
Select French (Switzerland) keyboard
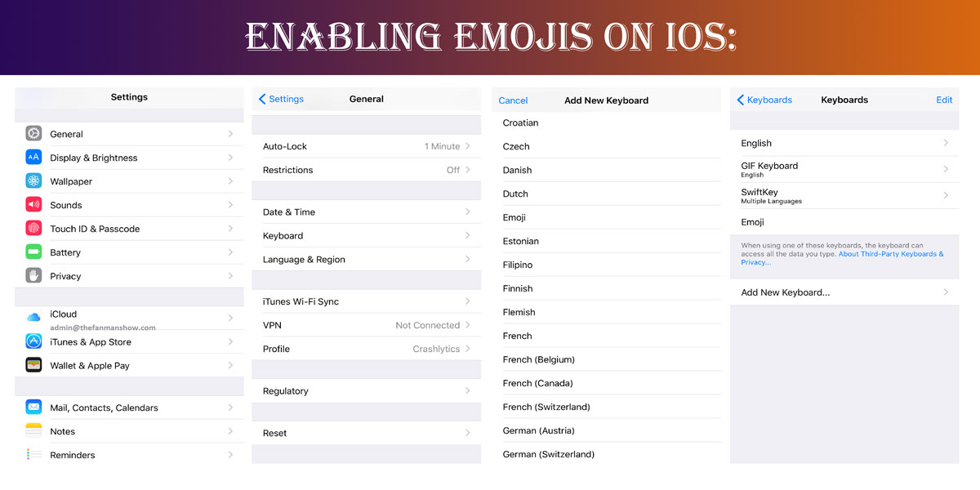[606, 407]
